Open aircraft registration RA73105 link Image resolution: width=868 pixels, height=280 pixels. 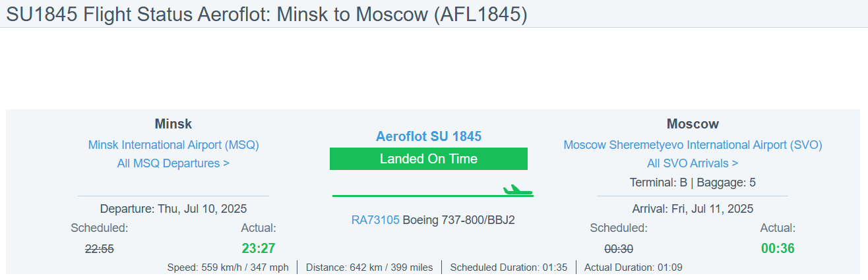point(375,220)
